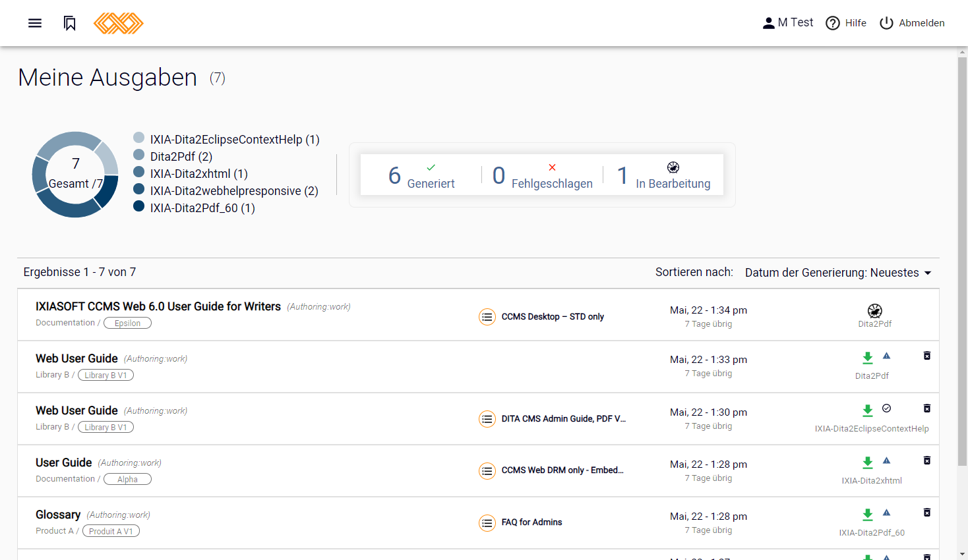Screen dimensions: 968x560
Task: Click scrollbar down arrow
Action: [963, 555]
